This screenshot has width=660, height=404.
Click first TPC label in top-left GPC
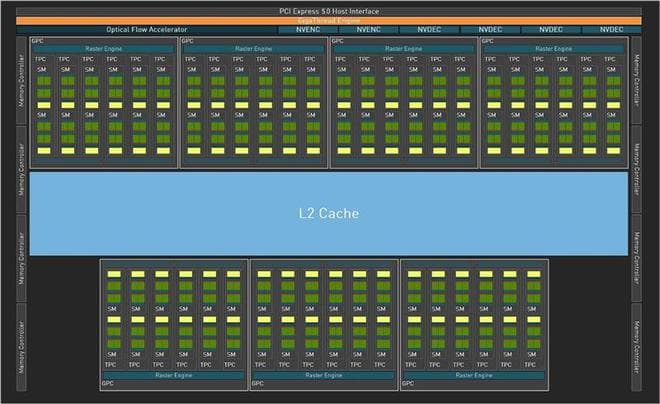pos(41,59)
